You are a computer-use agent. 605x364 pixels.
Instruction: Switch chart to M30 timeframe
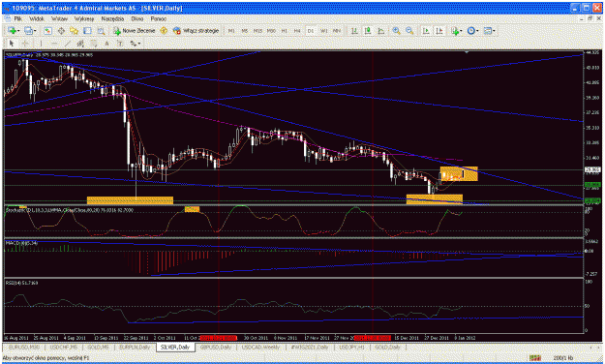click(x=271, y=30)
